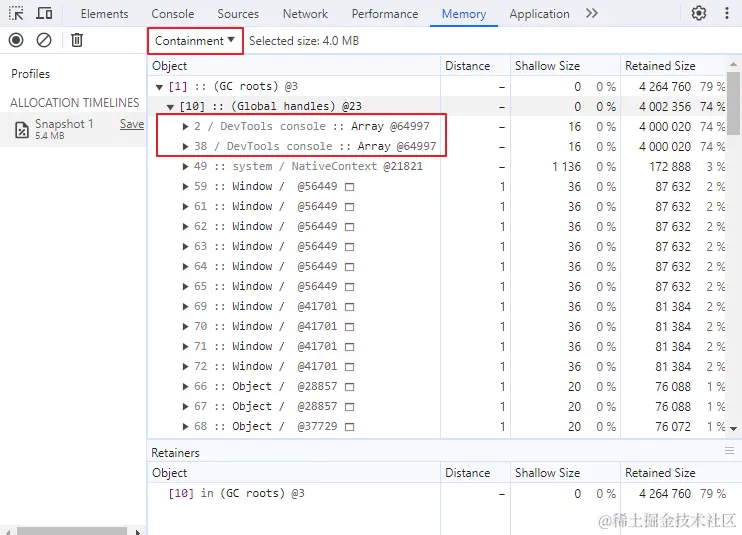The image size is (742, 535).
Task: Expand the 70 :: Window @41701 row
Action: pyautogui.click(x=186, y=326)
